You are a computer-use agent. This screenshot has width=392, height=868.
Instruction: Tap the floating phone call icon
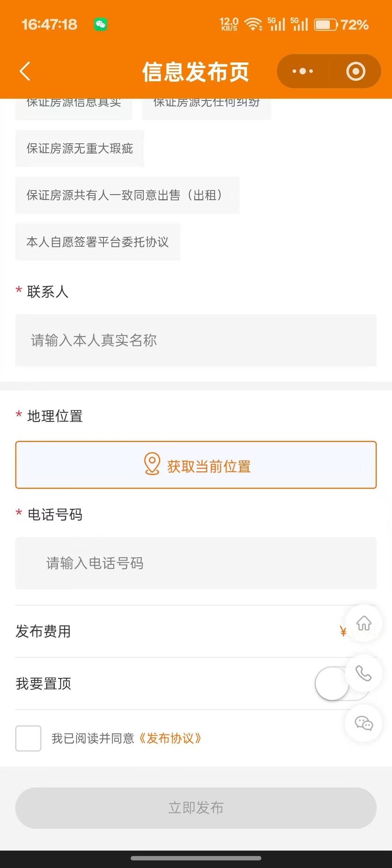point(363,673)
